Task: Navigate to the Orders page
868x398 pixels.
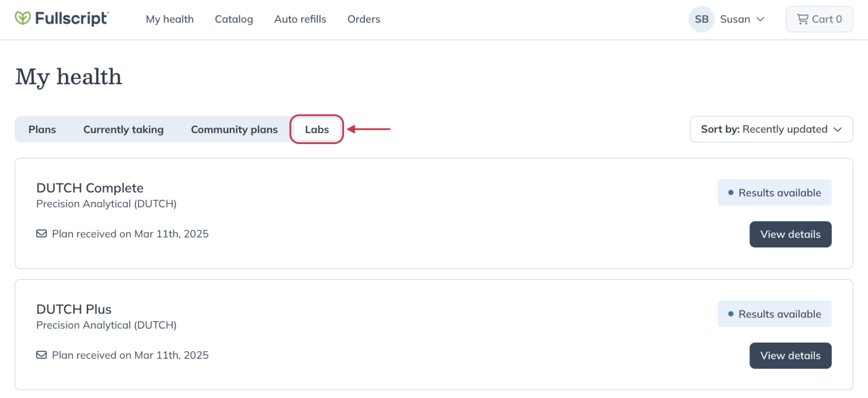Action: [x=363, y=19]
